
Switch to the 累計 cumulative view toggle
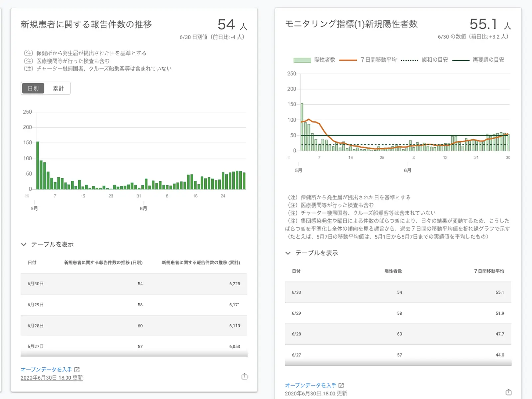58,88
